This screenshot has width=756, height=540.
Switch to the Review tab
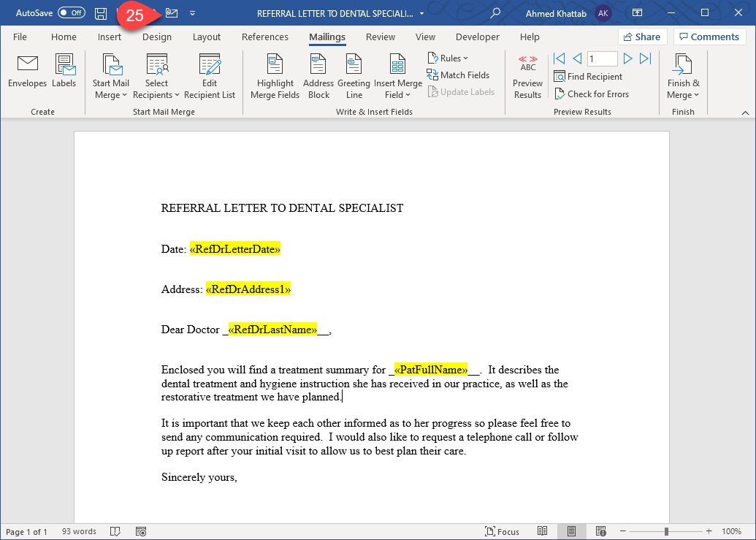(381, 37)
